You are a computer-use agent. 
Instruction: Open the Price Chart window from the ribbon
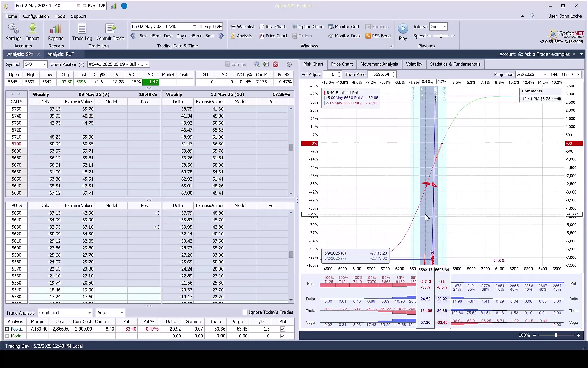pos(273,36)
